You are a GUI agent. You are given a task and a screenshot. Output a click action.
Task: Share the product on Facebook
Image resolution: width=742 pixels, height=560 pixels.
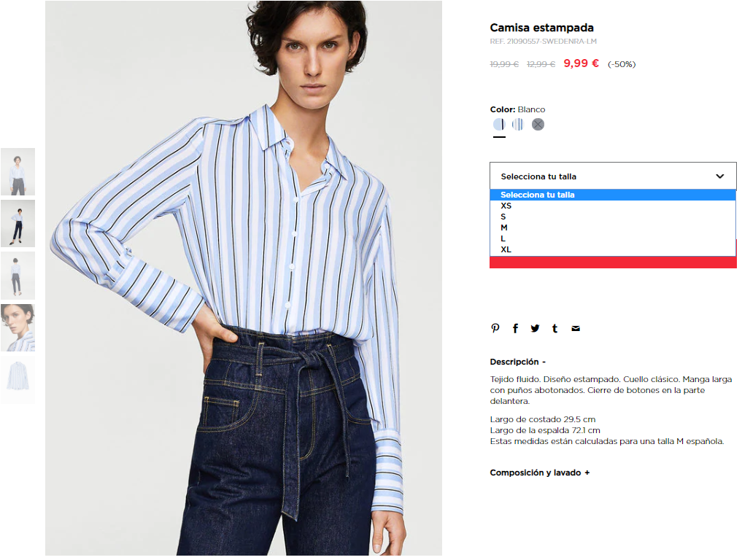515,328
